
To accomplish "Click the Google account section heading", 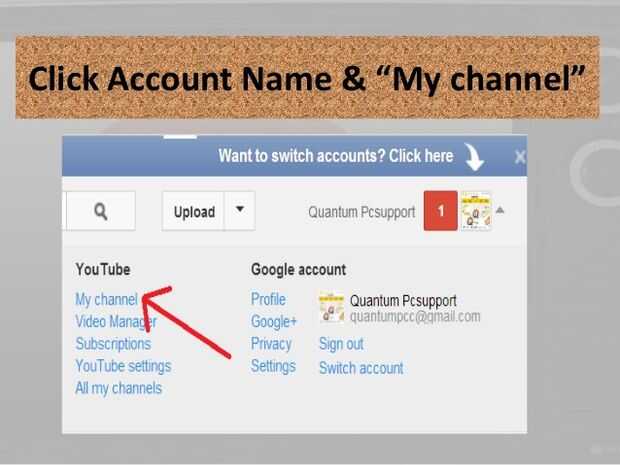I will click(x=299, y=270).
